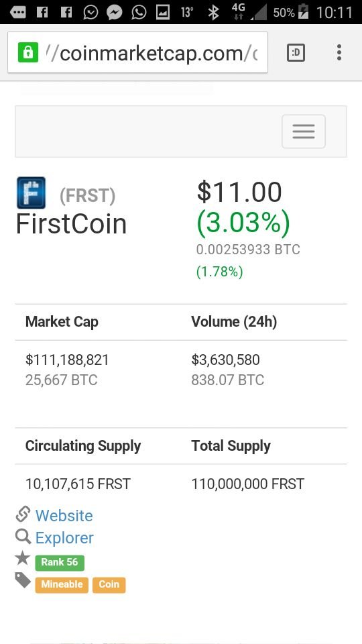
Task: Tap the tag icon beside Mineable
Action: (23, 580)
